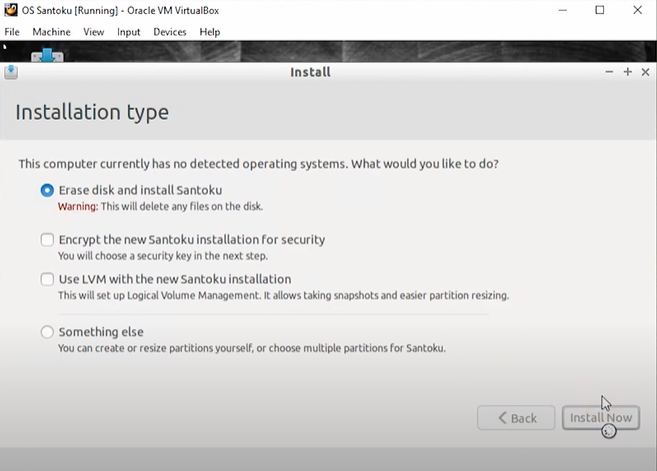Click the Logical Volume Management description text
Screen dimensions: 657x471
(283, 295)
